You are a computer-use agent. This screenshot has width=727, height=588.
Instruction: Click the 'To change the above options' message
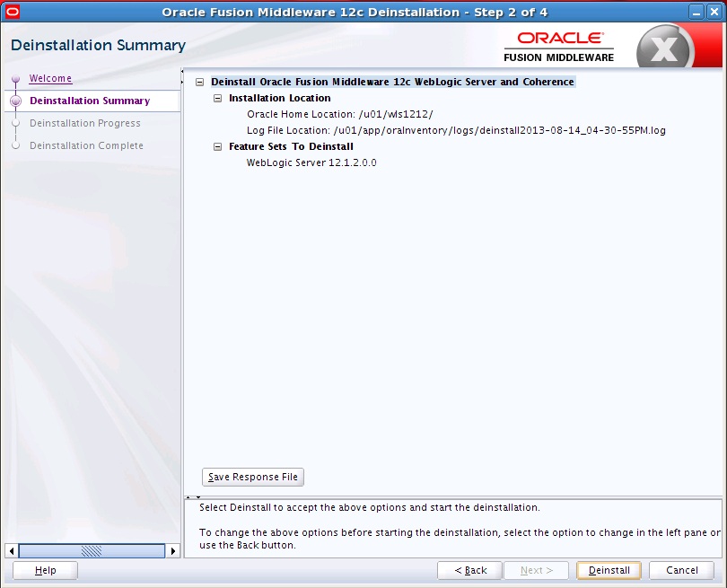[x=460, y=539]
